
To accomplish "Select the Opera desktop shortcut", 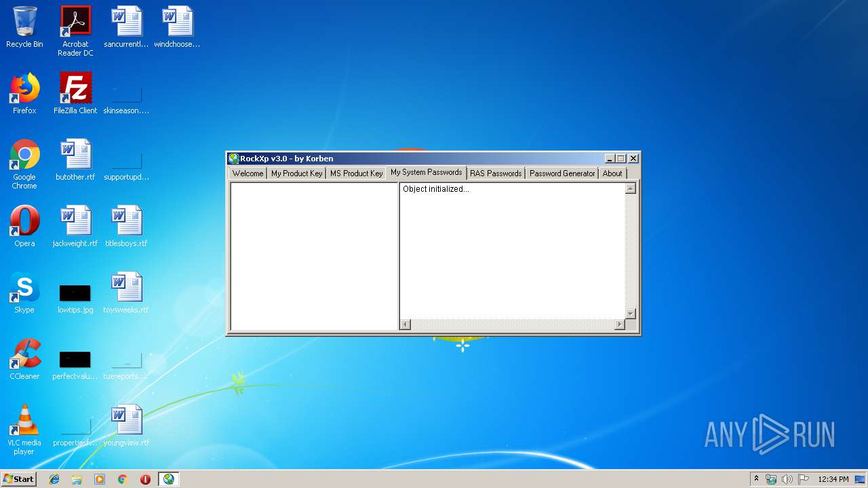I will pos(24,226).
